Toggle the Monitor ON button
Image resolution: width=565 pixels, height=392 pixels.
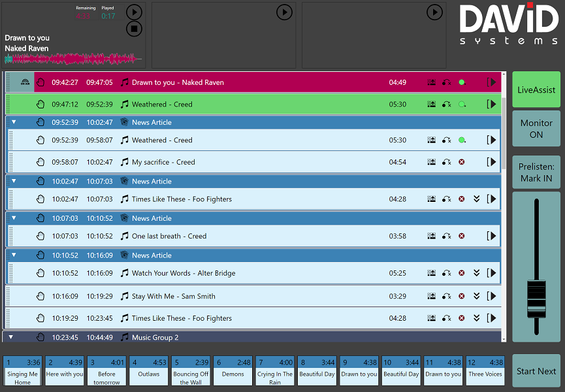(x=536, y=129)
